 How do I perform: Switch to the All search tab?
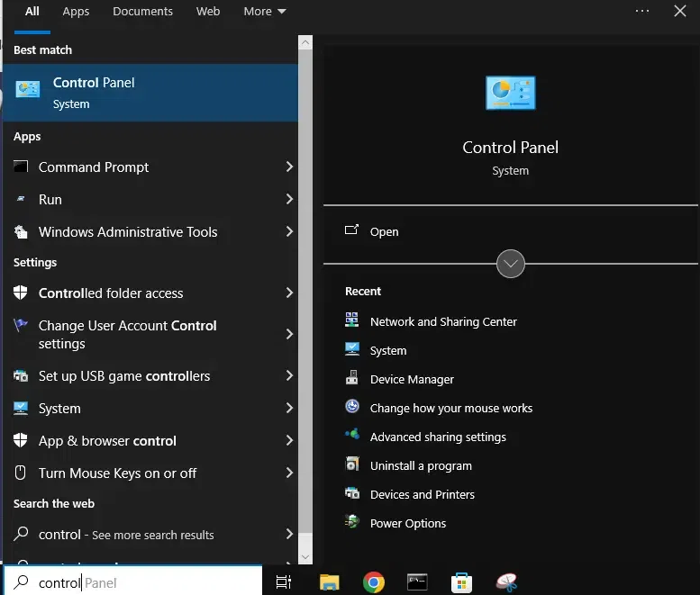(32, 11)
